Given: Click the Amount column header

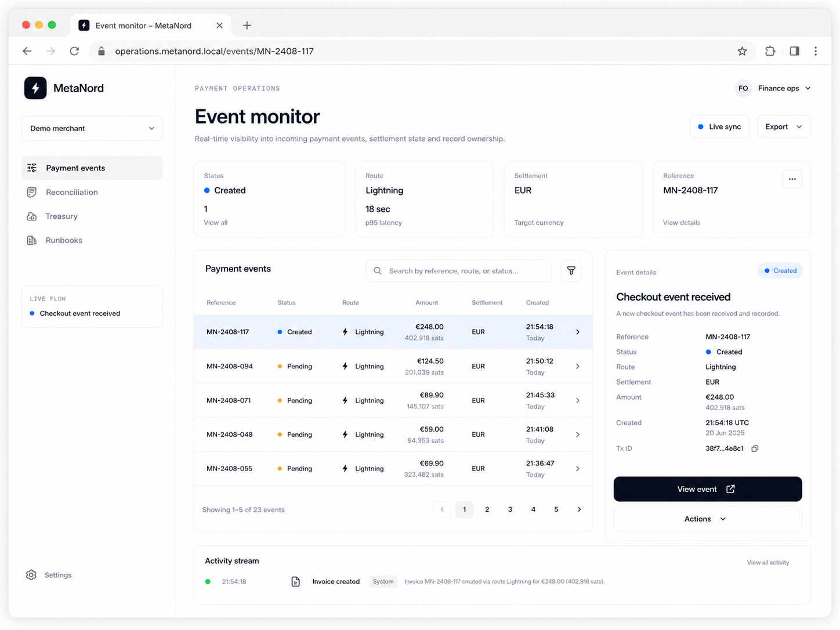Looking at the screenshot, I should click(426, 303).
